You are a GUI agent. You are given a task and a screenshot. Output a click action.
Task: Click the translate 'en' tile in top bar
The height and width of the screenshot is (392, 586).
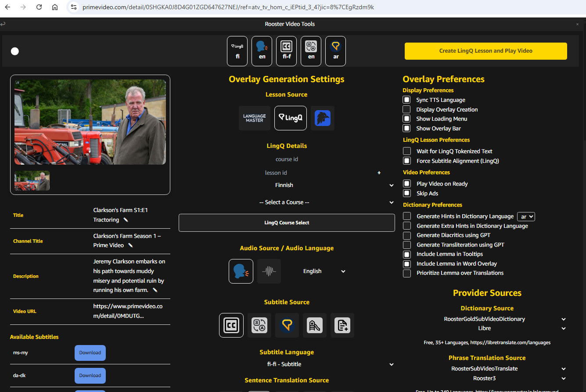click(311, 51)
